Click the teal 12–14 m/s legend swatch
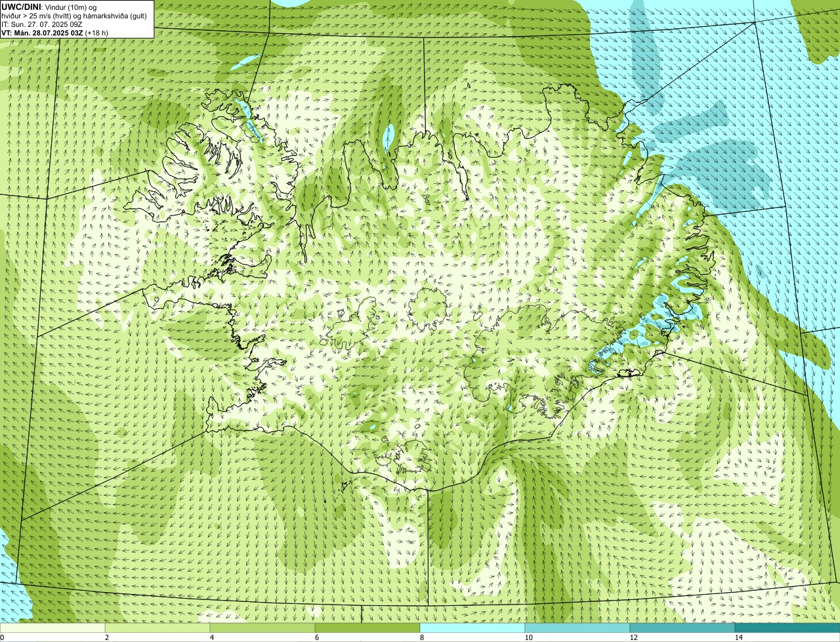This screenshot has height=642, width=840. click(682, 628)
